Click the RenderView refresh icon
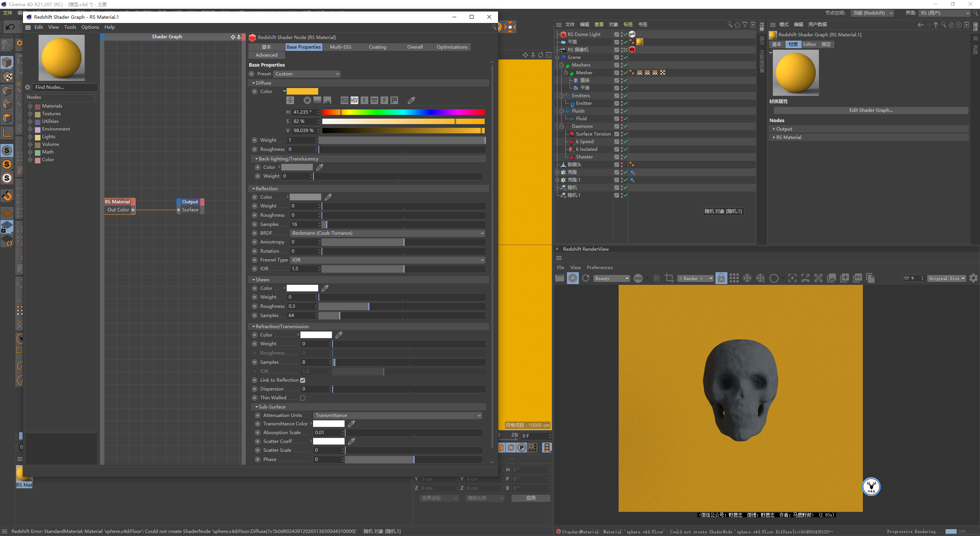The width and height of the screenshot is (980, 536). click(586, 278)
